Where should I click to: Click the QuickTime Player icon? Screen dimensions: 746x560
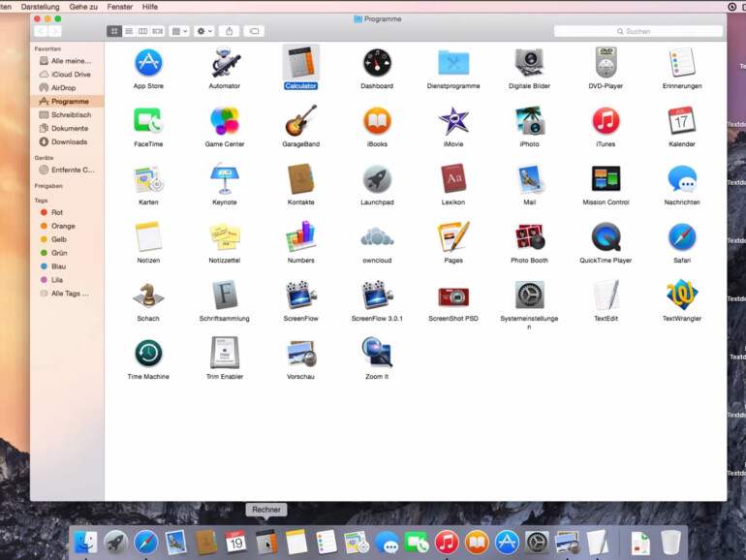point(606,237)
